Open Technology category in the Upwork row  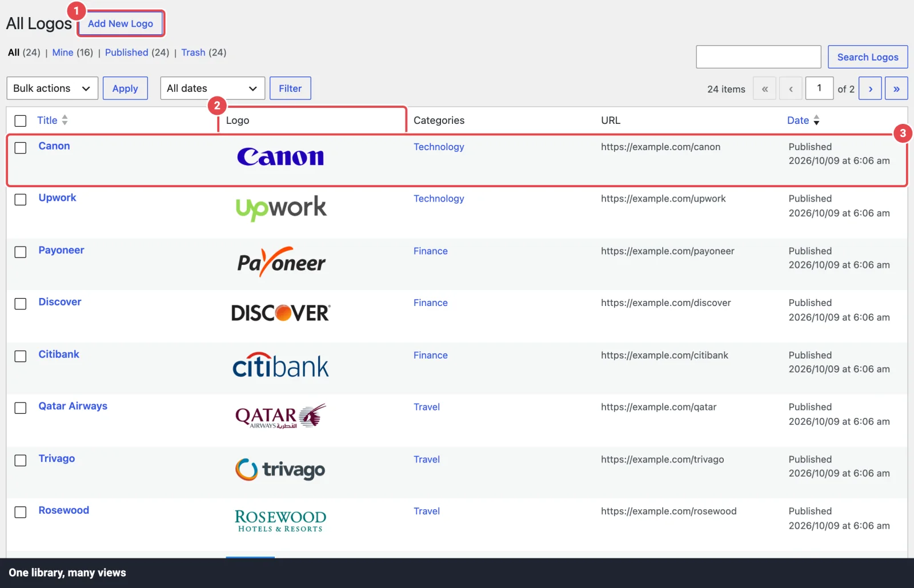(439, 199)
